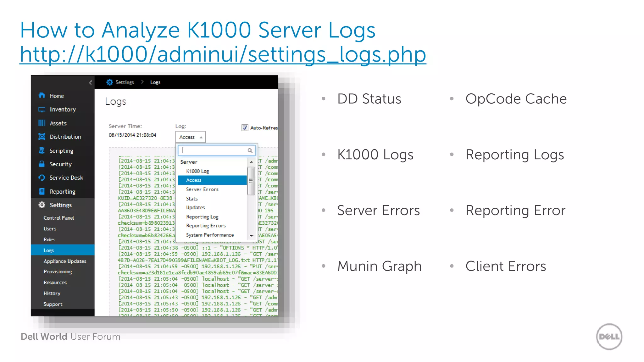Click the DD Status bullet text
The height and width of the screenshot is (362, 644).
click(369, 99)
